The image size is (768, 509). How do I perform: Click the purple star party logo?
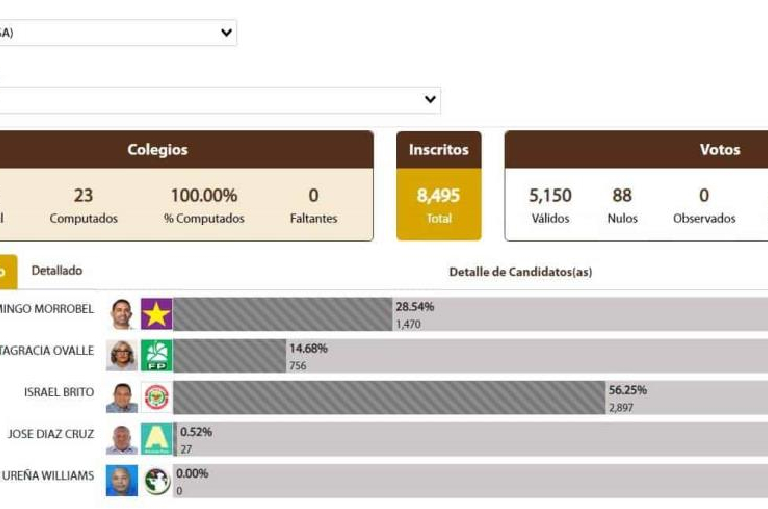point(157,314)
